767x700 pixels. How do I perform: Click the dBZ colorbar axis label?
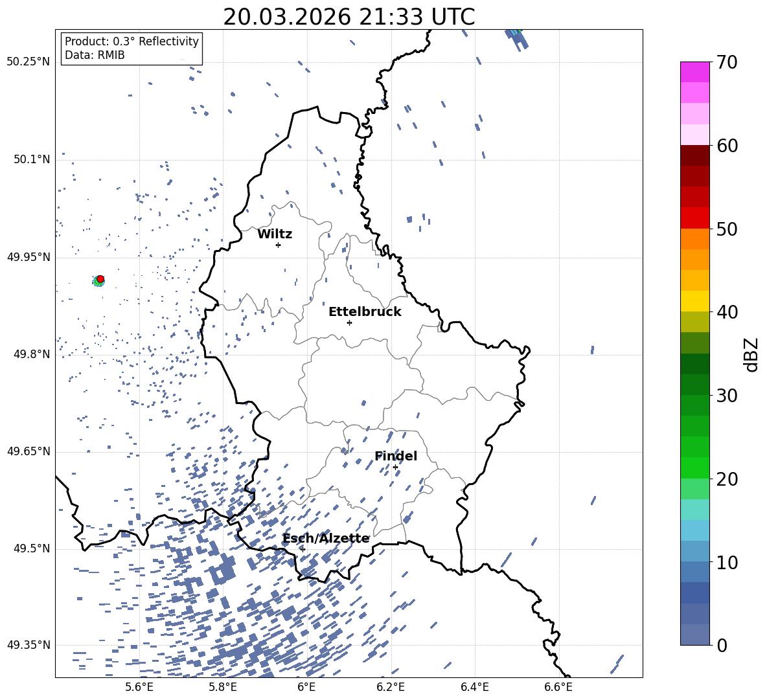[752, 354]
